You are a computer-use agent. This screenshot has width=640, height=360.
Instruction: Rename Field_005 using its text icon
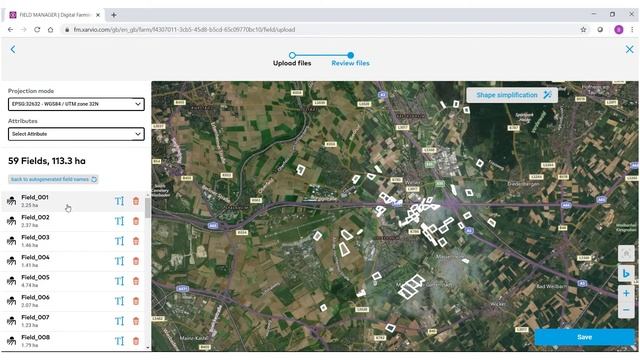tap(119, 281)
